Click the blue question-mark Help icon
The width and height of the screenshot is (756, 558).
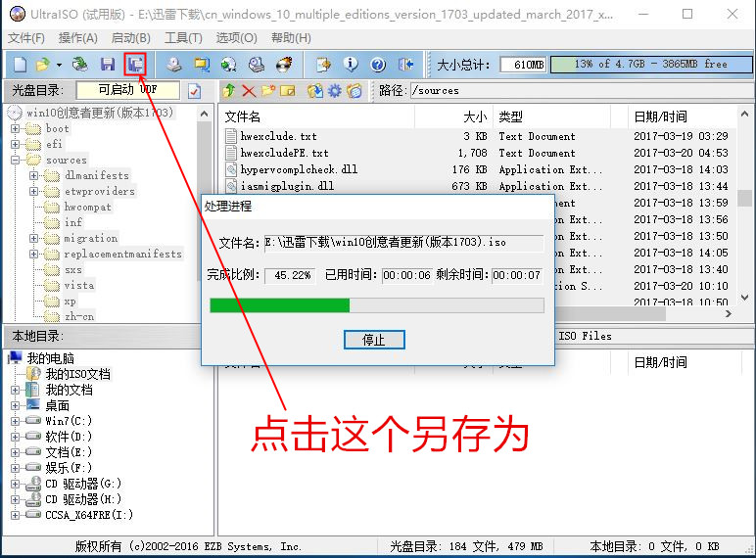378,64
